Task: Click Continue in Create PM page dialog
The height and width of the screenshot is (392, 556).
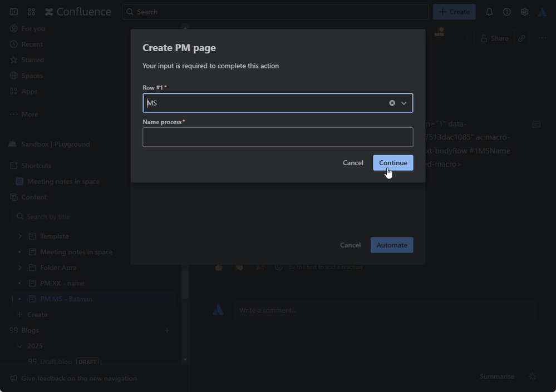Action: tap(393, 162)
